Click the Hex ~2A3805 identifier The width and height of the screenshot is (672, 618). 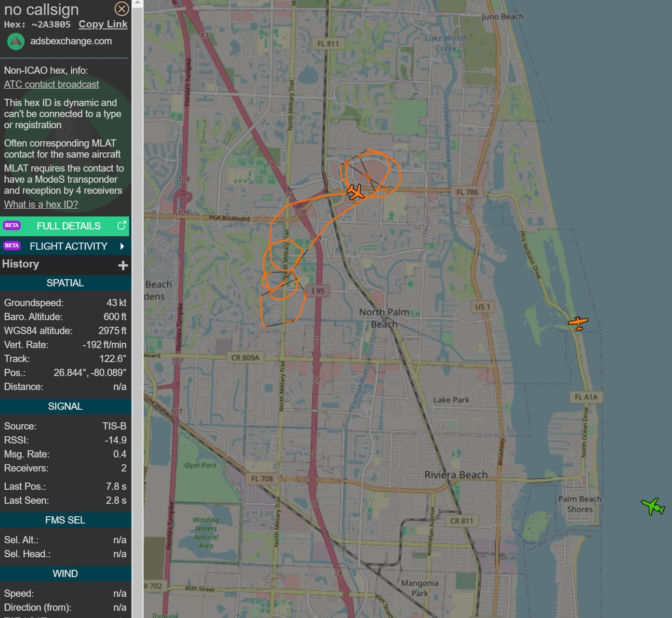tap(38, 25)
